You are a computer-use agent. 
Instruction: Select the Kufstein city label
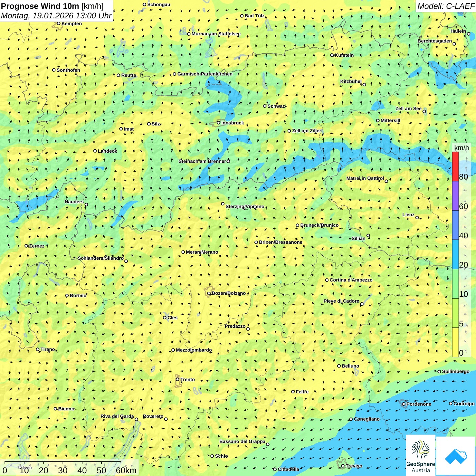point(344,55)
